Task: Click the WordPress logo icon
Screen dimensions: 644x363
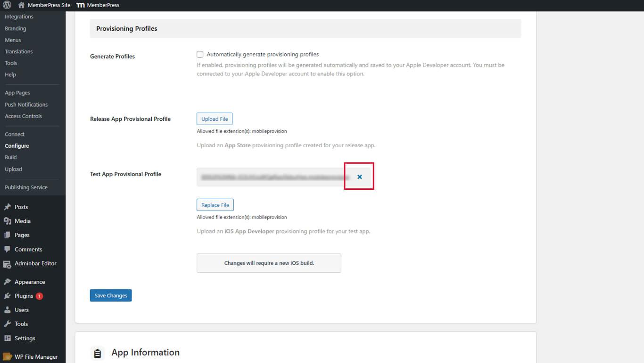Action: 7,5
